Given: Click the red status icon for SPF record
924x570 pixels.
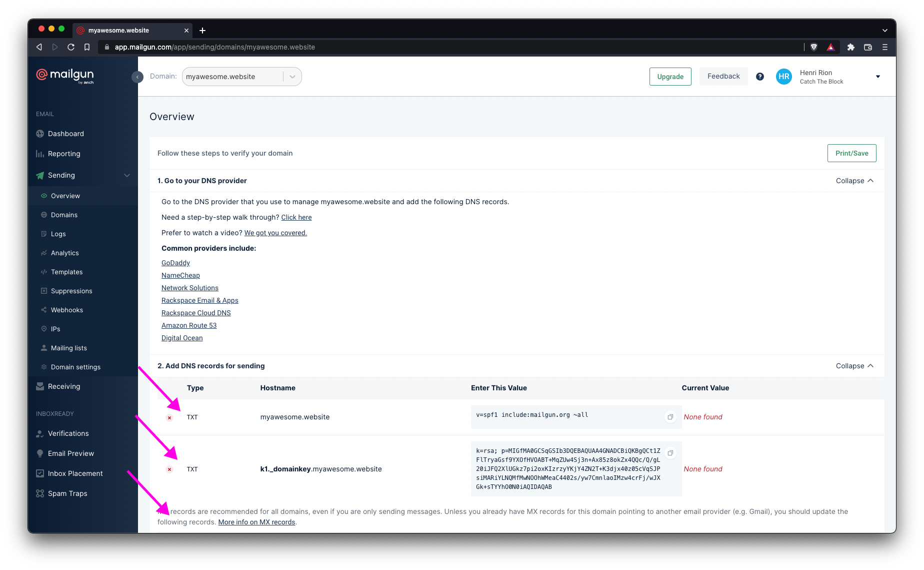Looking at the screenshot, I should click(169, 417).
